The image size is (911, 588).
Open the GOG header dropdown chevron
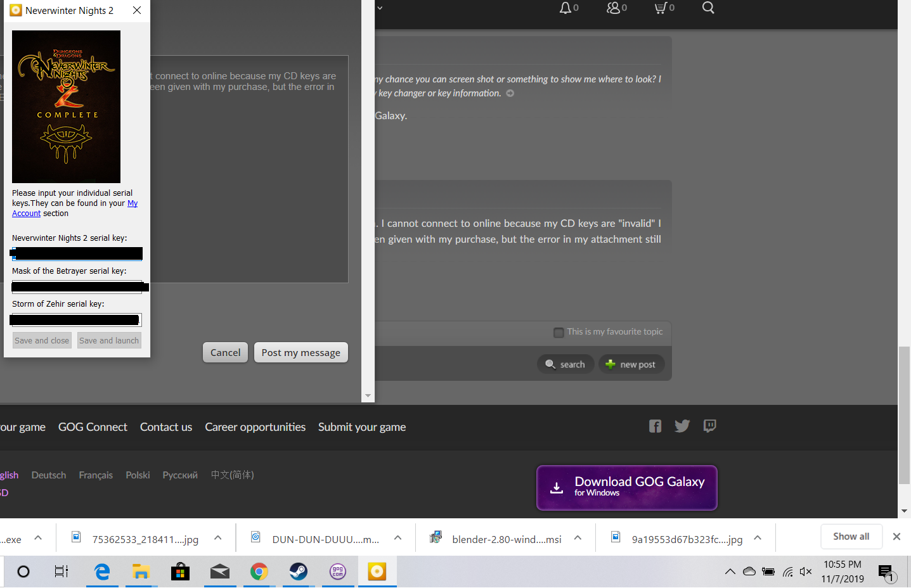click(x=380, y=8)
